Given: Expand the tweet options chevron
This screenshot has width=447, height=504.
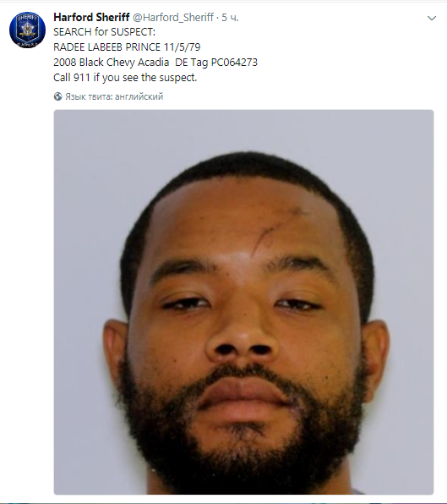Looking at the screenshot, I should point(432,18).
